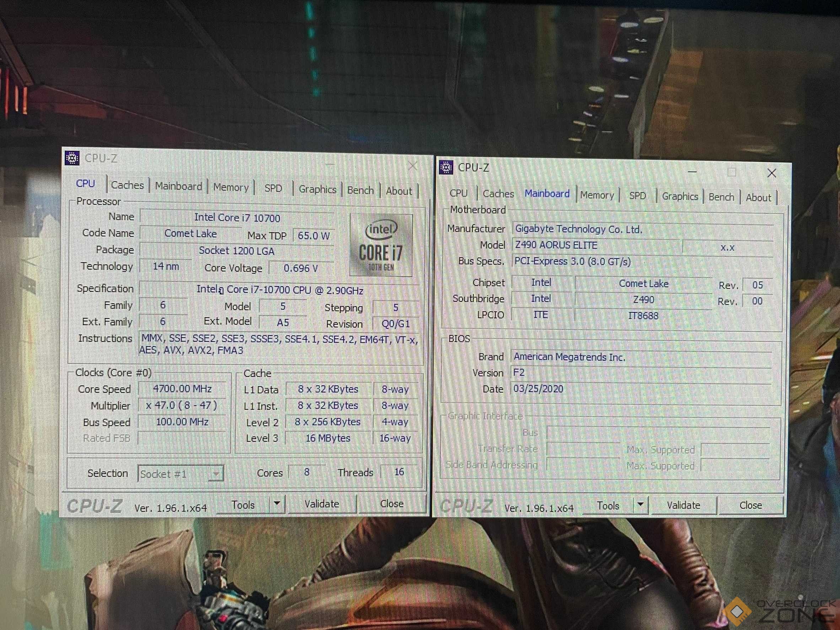Select SPD tab in right window
Image resolution: width=840 pixels, height=630 pixels.
[x=637, y=196]
